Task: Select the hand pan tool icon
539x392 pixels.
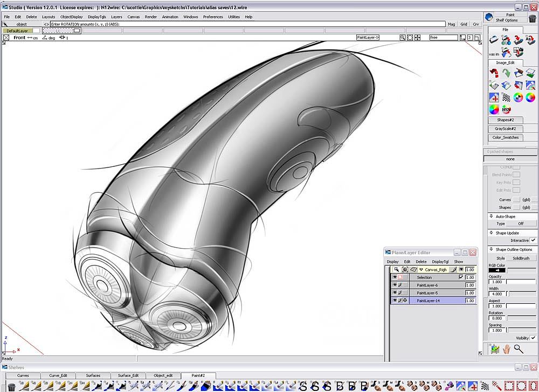Action: (507, 349)
